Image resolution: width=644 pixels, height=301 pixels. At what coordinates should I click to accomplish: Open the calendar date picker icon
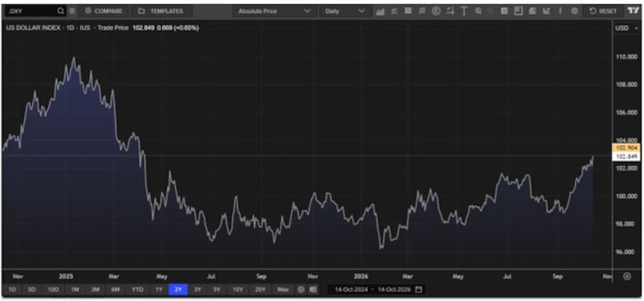(x=419, y=290)
